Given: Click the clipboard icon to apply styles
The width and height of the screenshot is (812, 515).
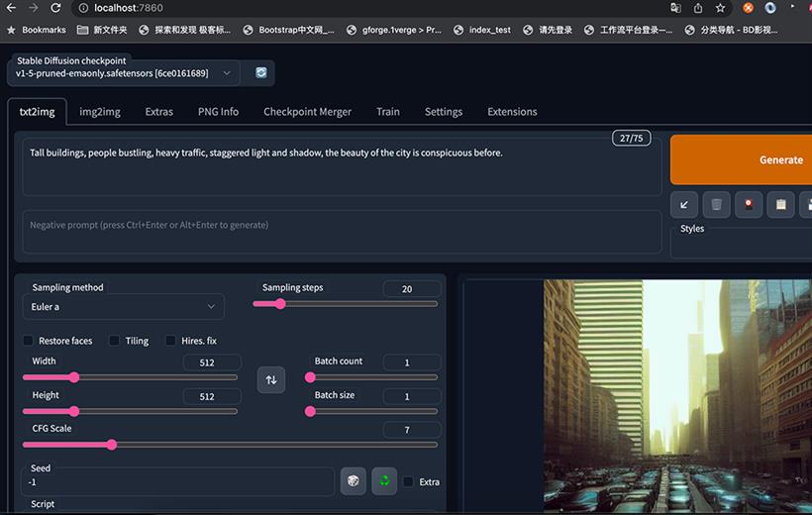Looking at the screenshot, I should point(781,205).
